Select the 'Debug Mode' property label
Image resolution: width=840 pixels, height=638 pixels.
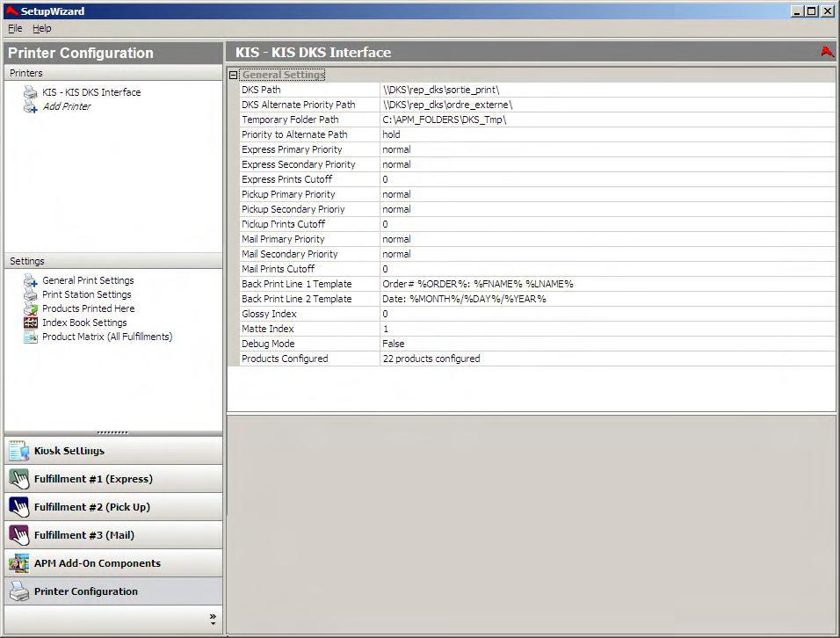point(268,344)
